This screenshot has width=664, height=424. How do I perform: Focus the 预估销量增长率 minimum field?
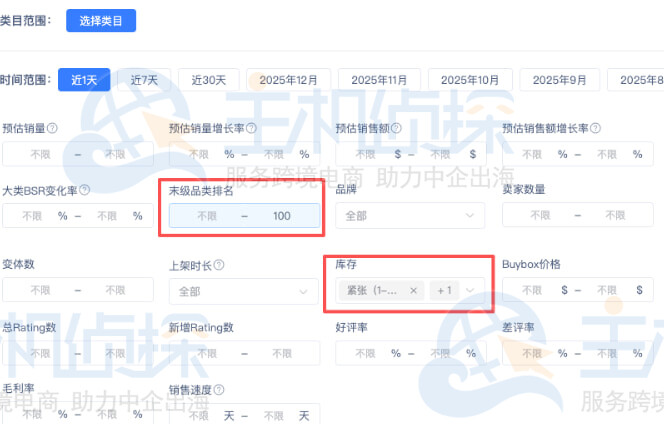pyautogui.click(x=198, y=154)
